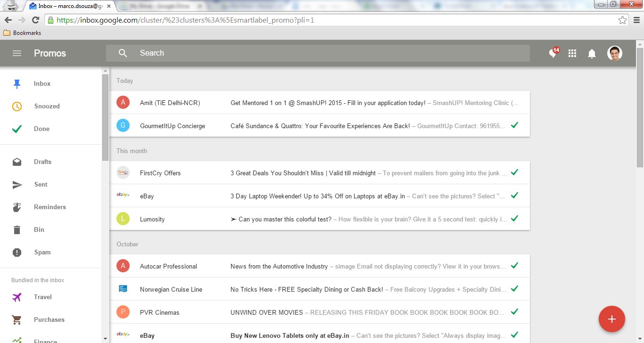Open the Sent label in sidebar
The image size is (644, 343).
(41, 184)
